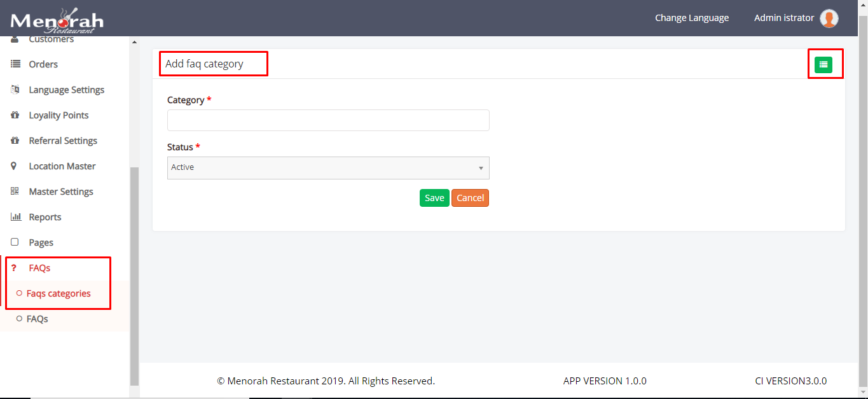The image size is (868, 399).
Task: Open the FAQs submenu item
Action: pos(37,319)
